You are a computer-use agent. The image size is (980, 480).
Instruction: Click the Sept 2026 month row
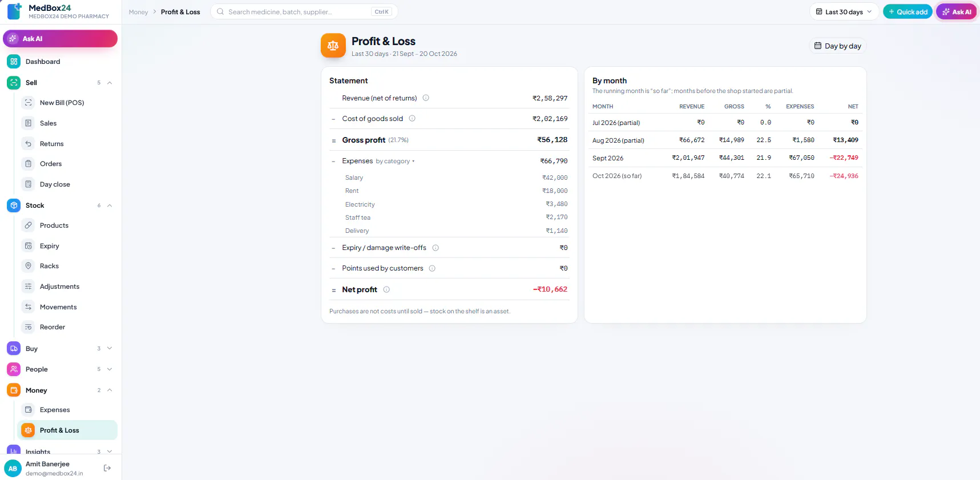pos(725,158)
